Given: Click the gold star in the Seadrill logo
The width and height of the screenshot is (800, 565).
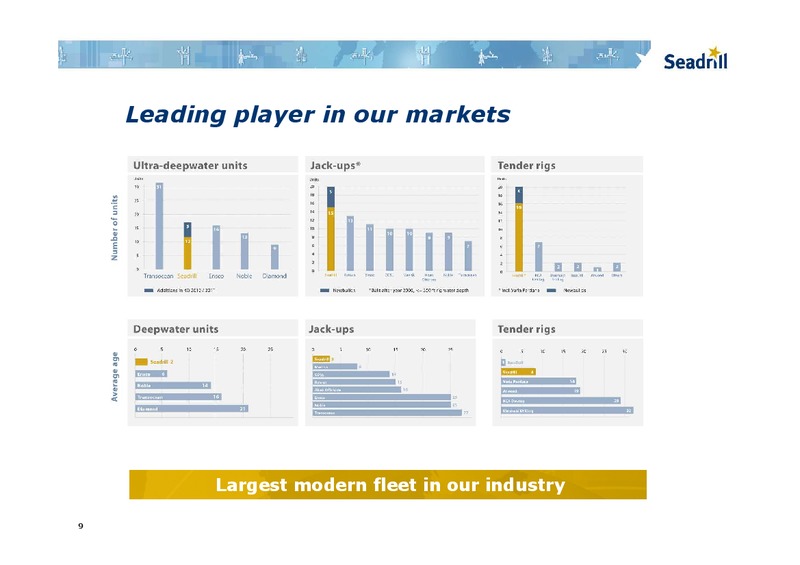Looking at the screenshot, I should 715,52.
